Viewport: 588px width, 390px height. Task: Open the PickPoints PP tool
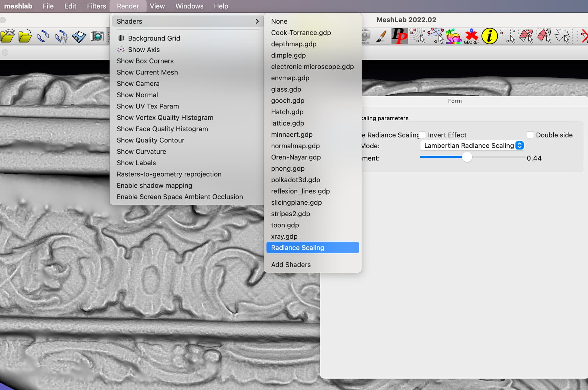(x=399, y=36)
